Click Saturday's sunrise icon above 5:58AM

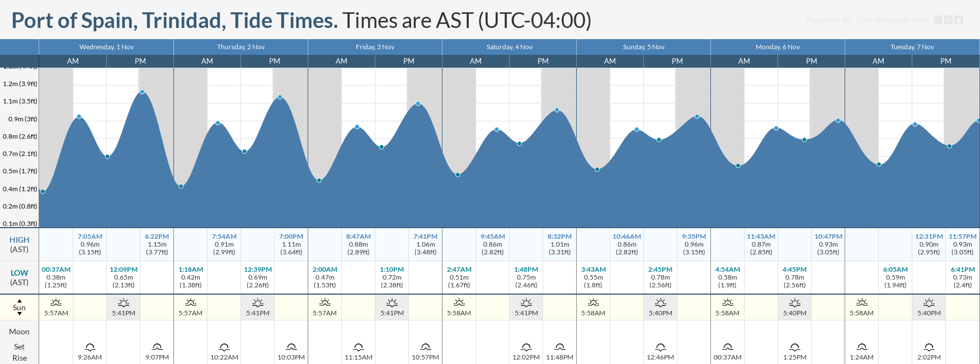[459, 302]
